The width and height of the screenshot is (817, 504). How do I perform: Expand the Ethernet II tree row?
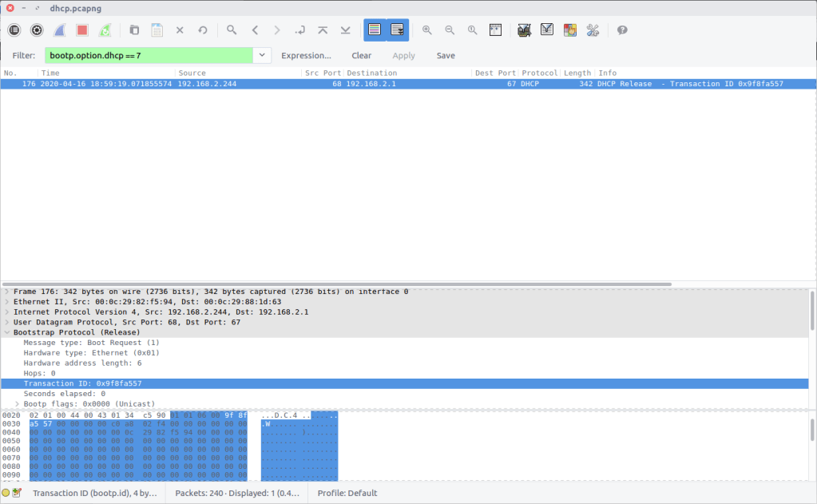click(7, 302)
